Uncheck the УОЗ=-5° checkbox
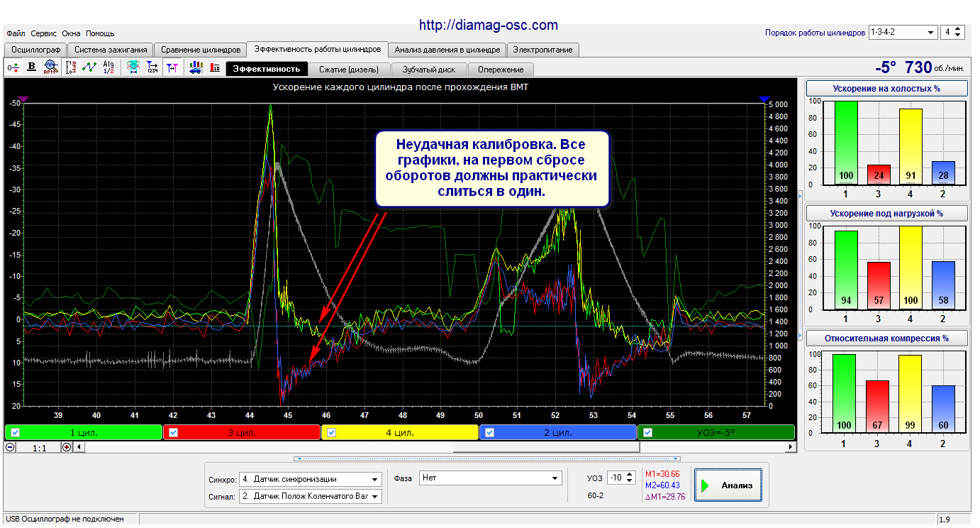This screenshot has width=980, height=528. pos(647,432)
